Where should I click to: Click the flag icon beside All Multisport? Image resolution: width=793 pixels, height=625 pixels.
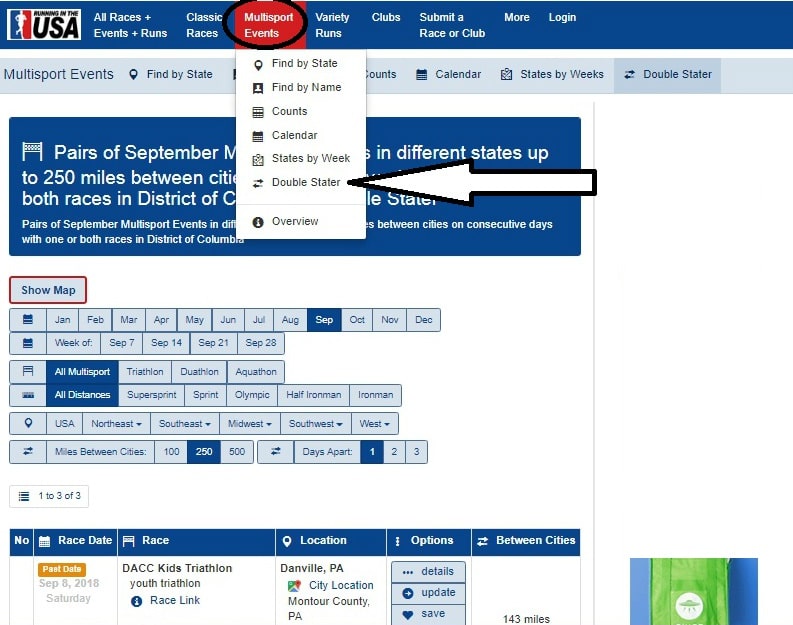(x=28, y=372)
